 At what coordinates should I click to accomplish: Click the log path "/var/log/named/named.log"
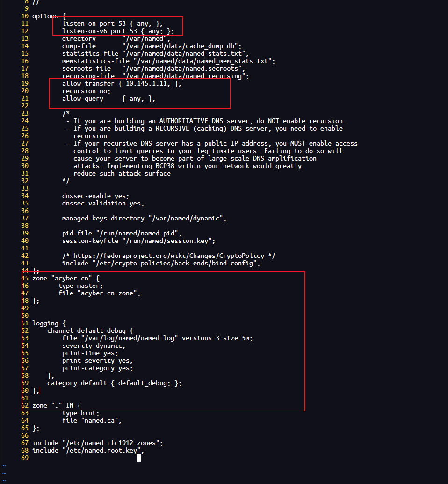(x=129, y=338)
